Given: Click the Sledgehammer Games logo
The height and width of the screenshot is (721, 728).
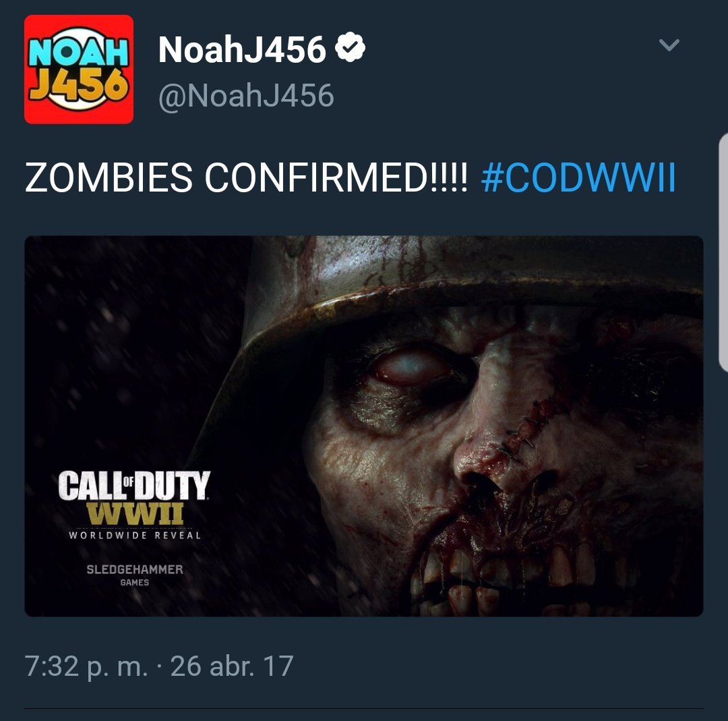Looking at the screenshot, I should tap(135, 575).
